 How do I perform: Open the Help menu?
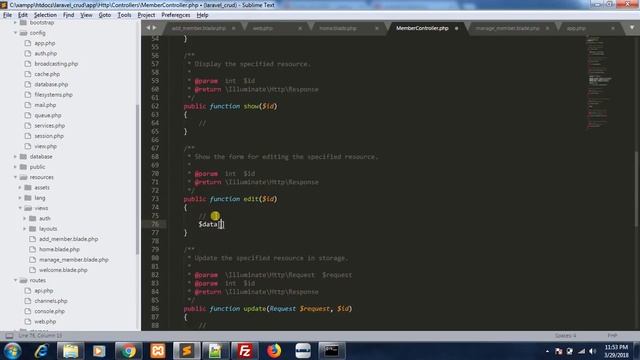pos(202,15)
